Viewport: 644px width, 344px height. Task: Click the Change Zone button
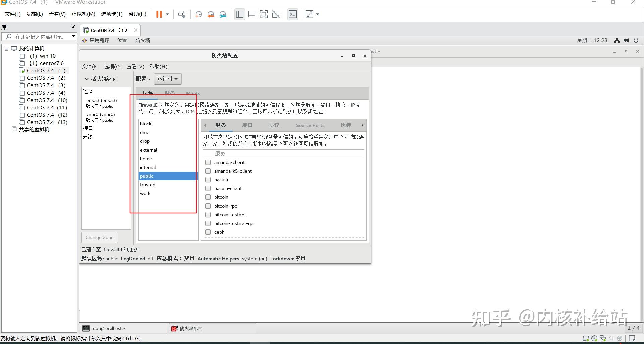99,237
